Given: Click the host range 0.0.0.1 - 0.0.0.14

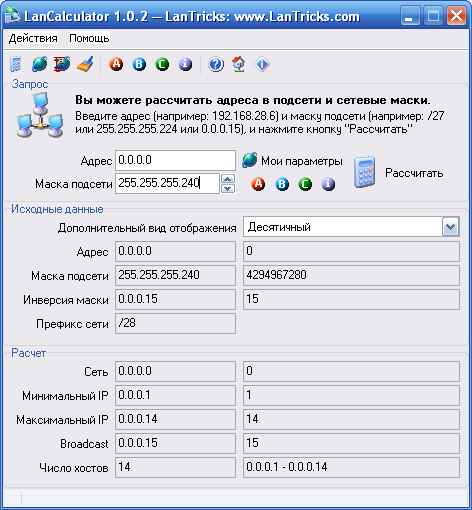Looking at the screenshot, I should pyautogui.click(x=351, y=467).
